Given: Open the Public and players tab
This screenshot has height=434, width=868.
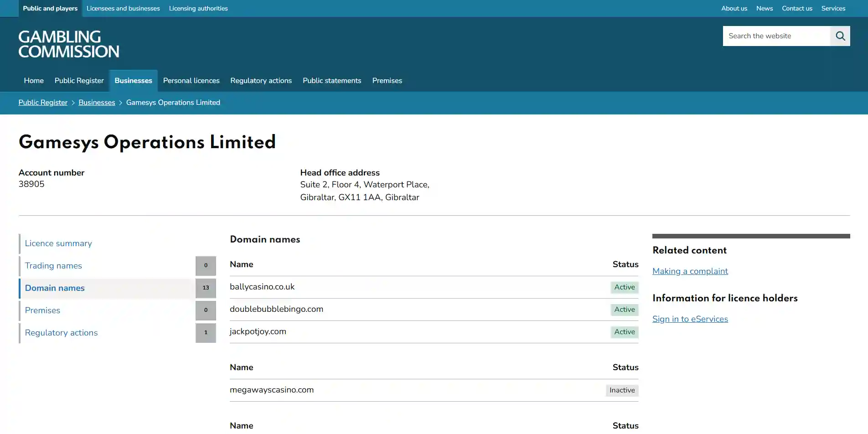Looking at the screenshot, I should 50,8.
